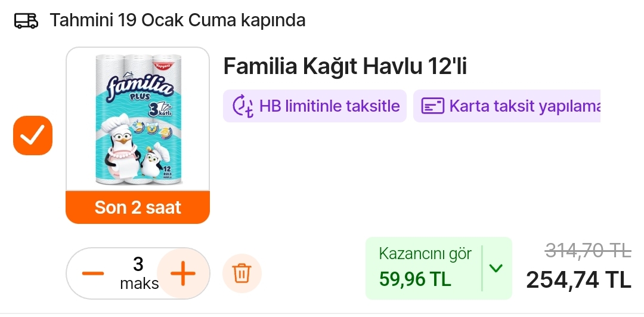Image resolution: width=644 pixels, height=317 pixels.
Task: Click the 59,96 TL savings amount
Action: click(415, 279)
